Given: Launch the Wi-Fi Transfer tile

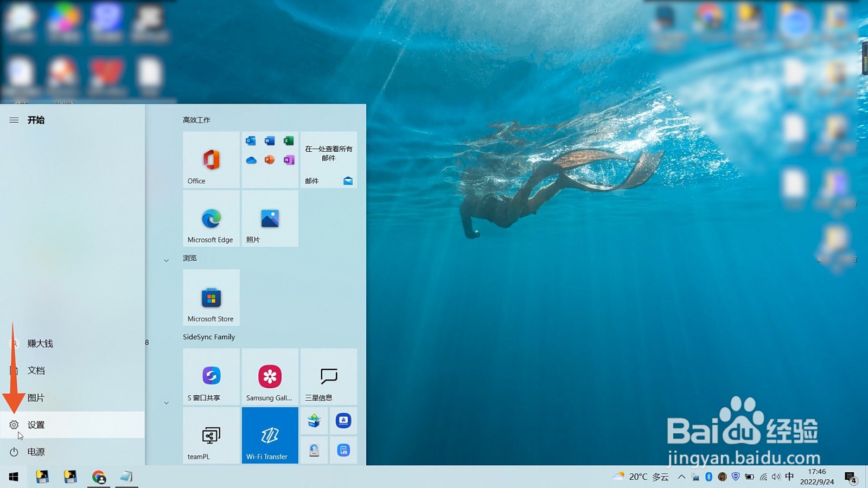Looking at the screenshot, I should click(270, 435).
